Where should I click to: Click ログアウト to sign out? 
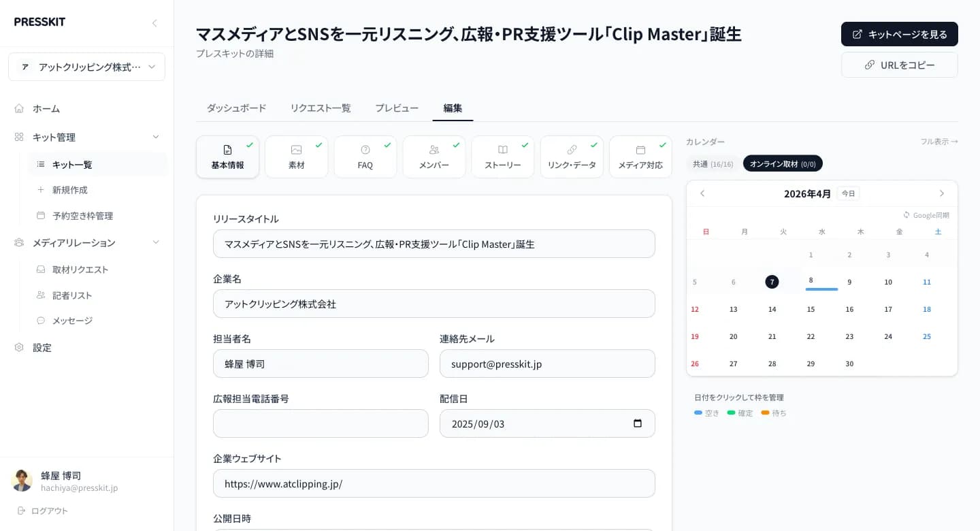click(50, 511)
